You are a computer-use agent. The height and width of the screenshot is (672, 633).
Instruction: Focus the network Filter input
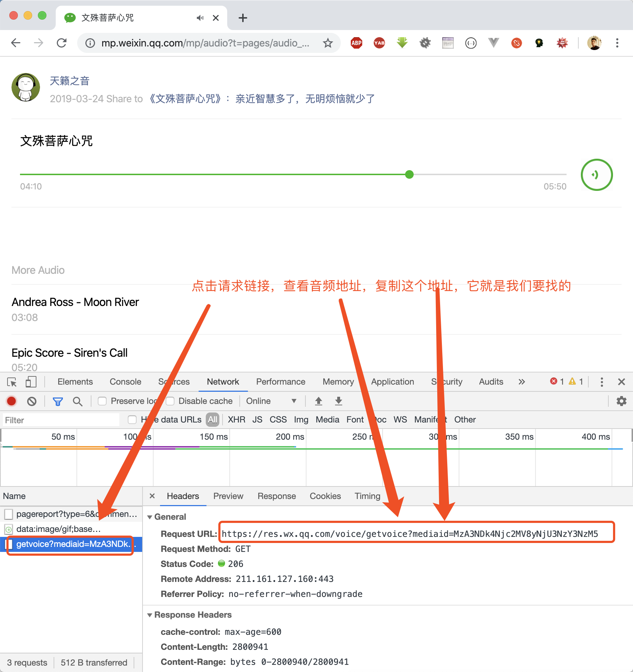[61, 420]
